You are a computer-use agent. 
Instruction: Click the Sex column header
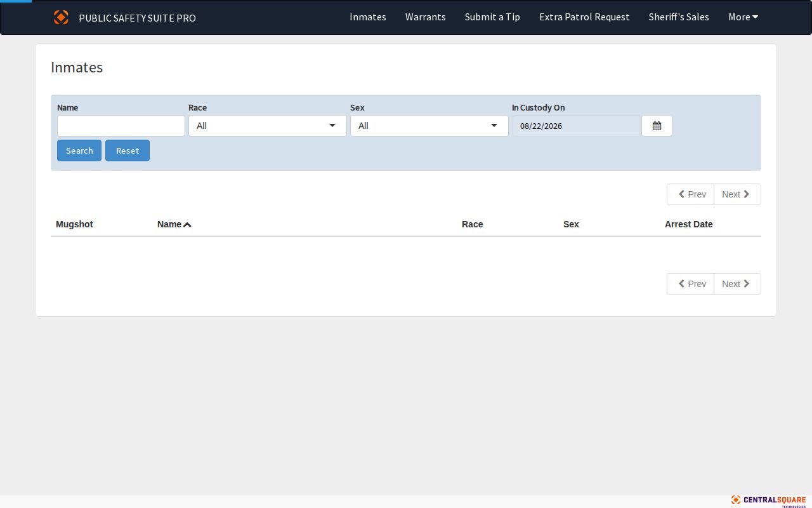571,224
